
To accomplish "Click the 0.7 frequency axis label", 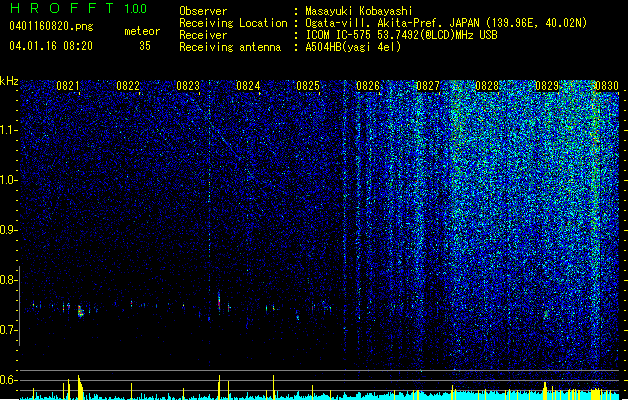I will tap(8, 330).
